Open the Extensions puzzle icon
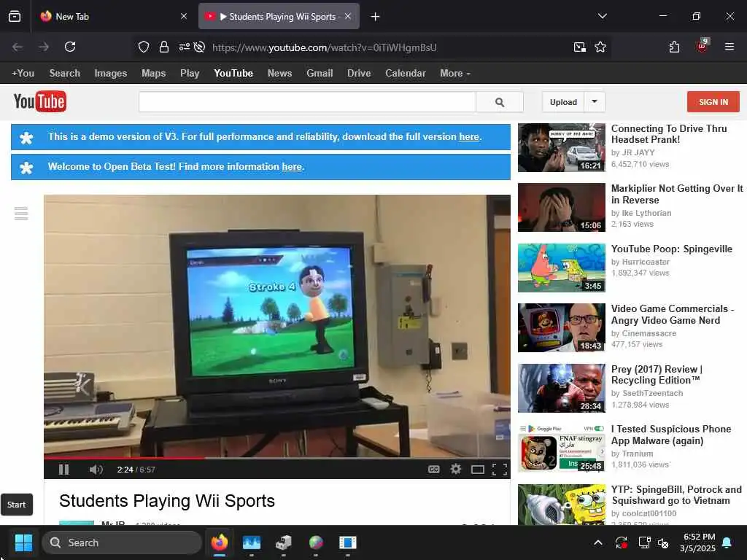This screenshot has height=560, width=747. 674,47
